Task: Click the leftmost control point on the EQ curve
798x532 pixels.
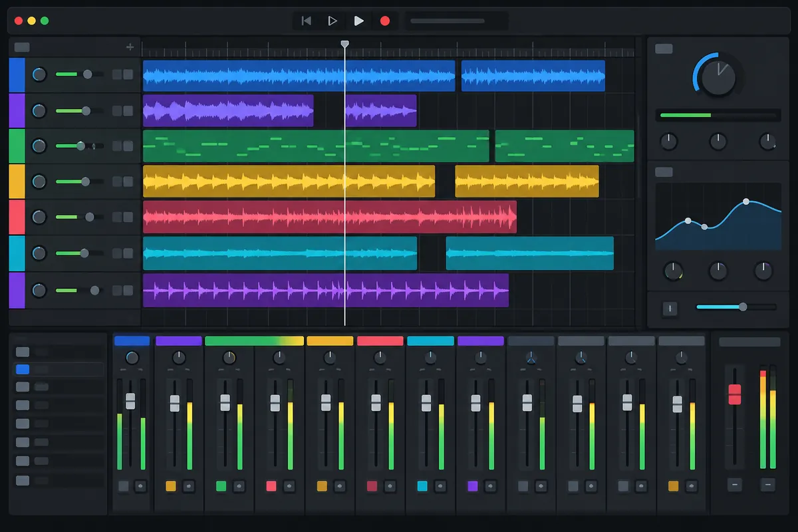Action: point(688,221)
